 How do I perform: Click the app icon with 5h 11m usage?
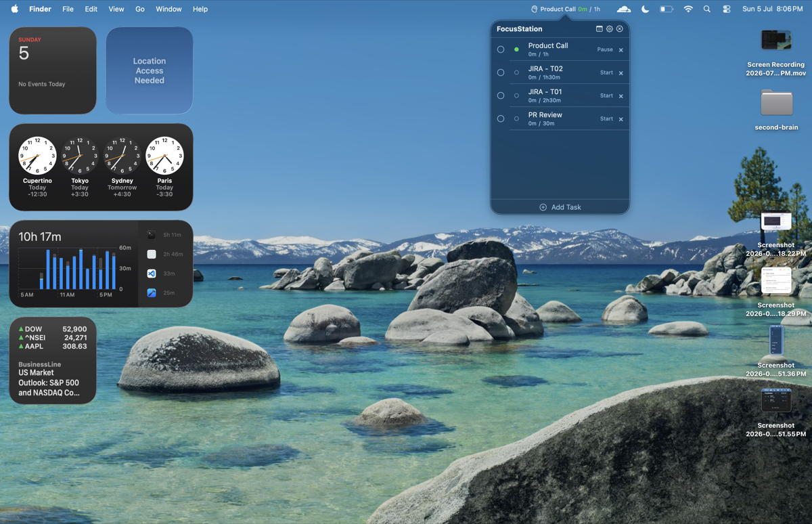(152, 235)
